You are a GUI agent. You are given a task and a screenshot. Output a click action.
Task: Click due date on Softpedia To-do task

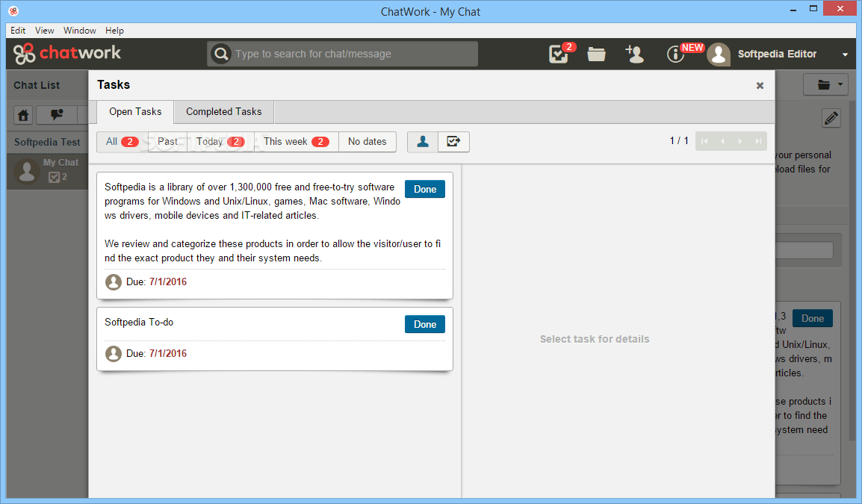[167, 353]
